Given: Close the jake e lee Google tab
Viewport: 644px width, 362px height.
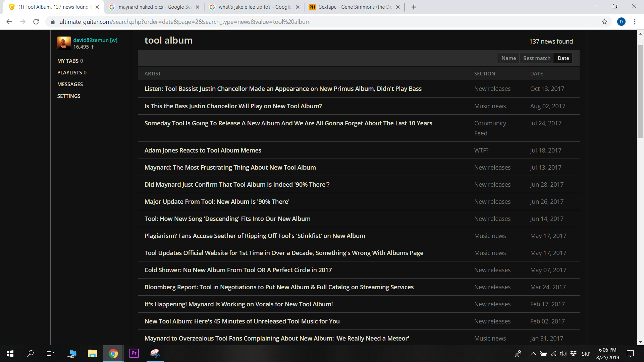Looking at the screenshot, I should click(x=298, y=7).
